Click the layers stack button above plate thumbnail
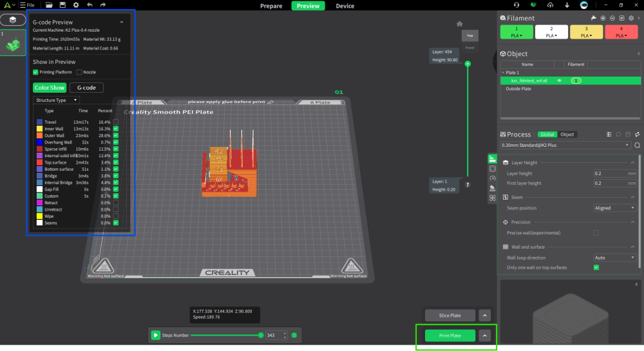 click(13, 20)
